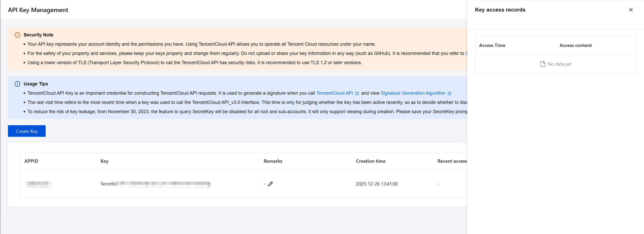Click the APPID column header
Screen dimensions: 644x234
[31, 161]
